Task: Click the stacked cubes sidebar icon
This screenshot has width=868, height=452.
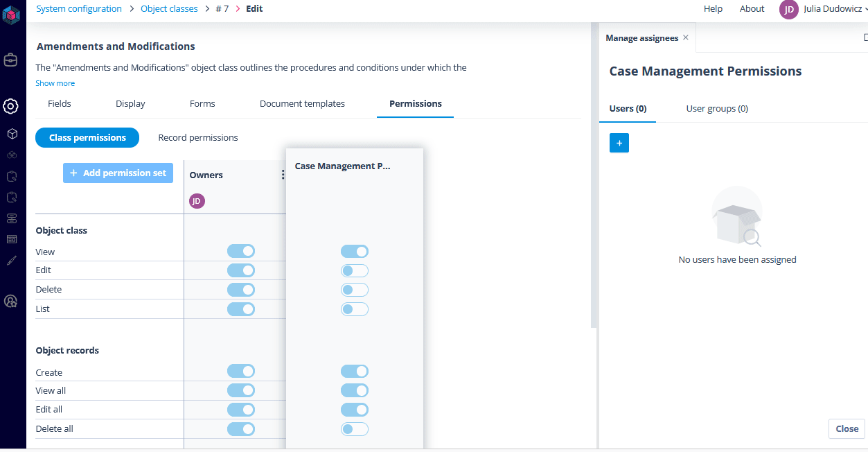Action: 11,155
